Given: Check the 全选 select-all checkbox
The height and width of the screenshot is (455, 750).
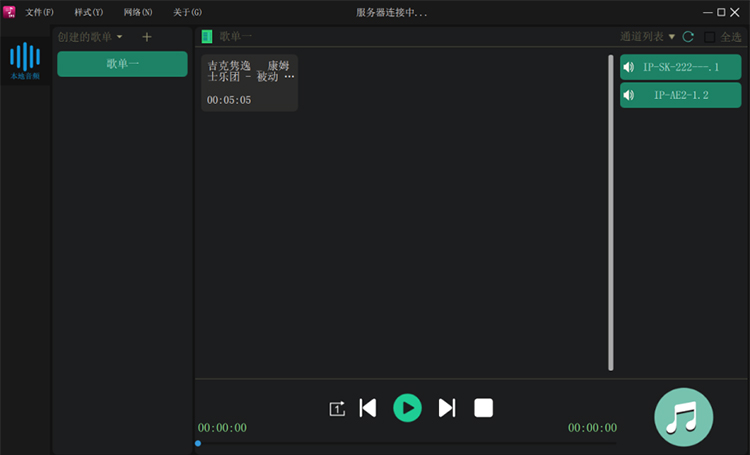Looking at the screenshot, I should point(710,37).
